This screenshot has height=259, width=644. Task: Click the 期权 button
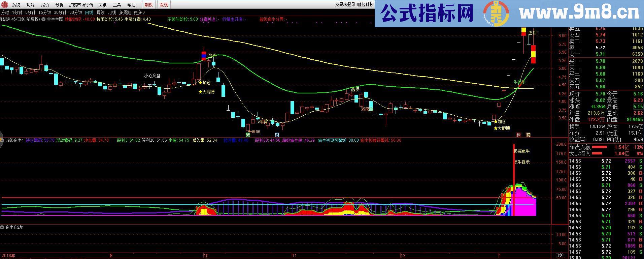(x=148, y=5)
